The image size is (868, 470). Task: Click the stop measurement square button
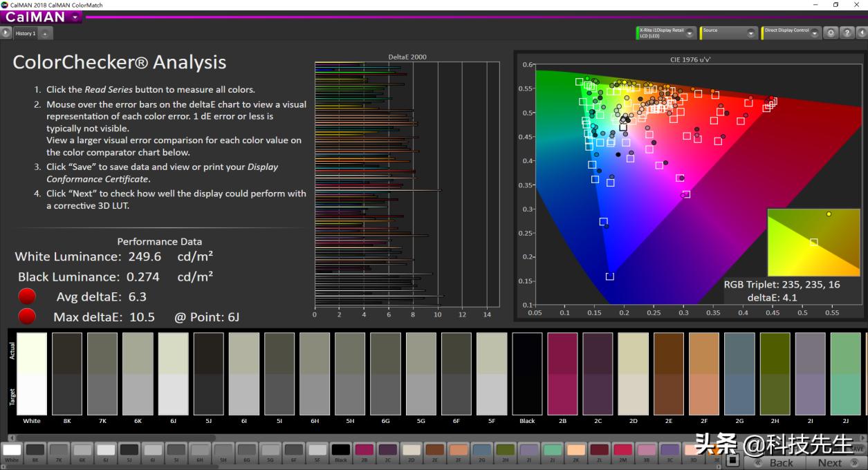point(733,460)
